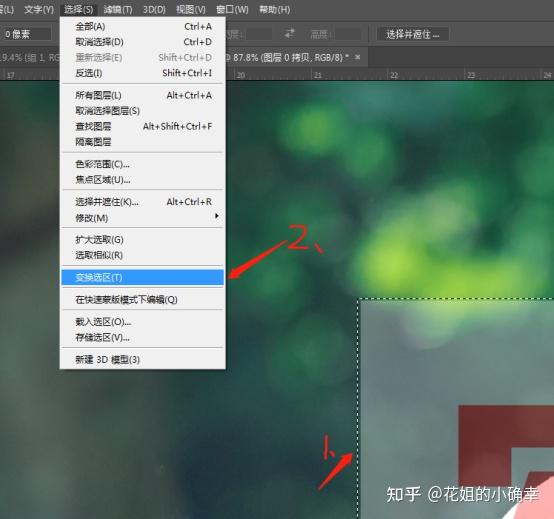Open the 选择(S) menu

(x=78, y=10)
